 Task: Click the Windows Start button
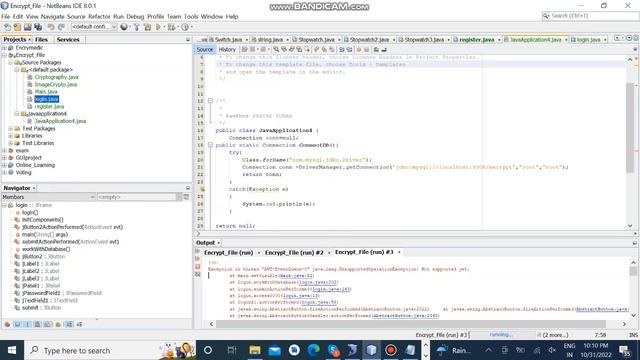[11, 350]
